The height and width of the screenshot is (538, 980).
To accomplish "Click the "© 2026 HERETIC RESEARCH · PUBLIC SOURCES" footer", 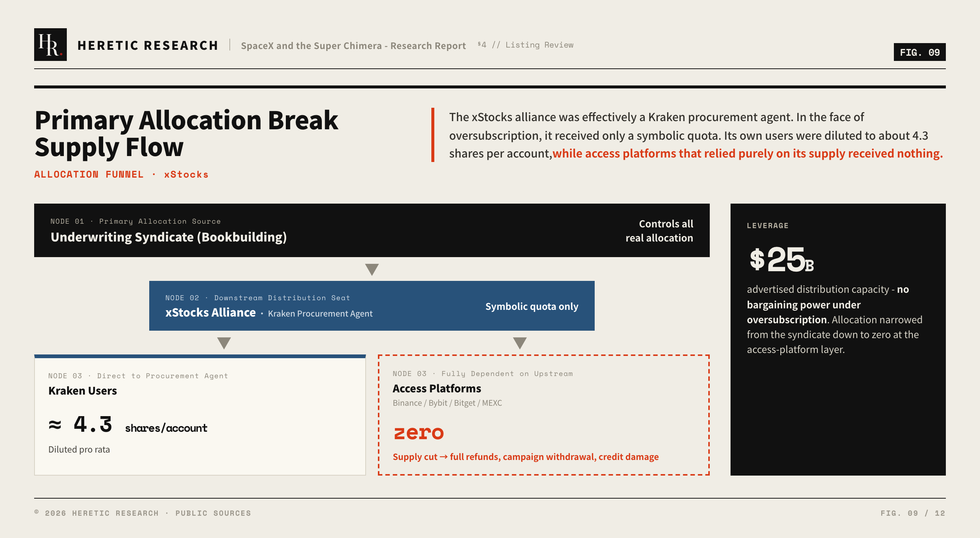I will (143, 513).
